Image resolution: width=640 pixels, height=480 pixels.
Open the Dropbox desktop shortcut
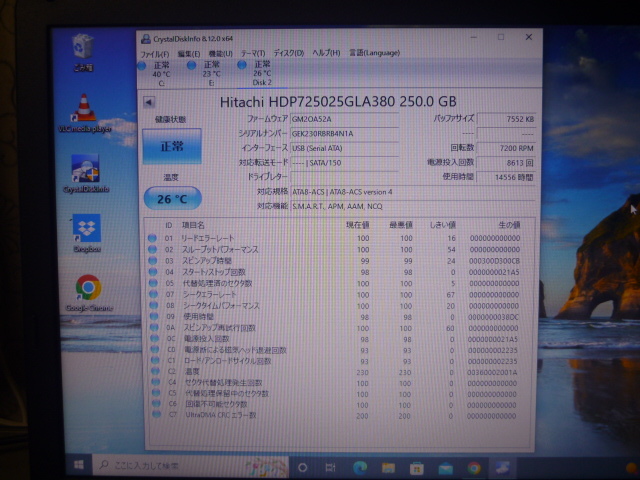(x=87, y=233)
